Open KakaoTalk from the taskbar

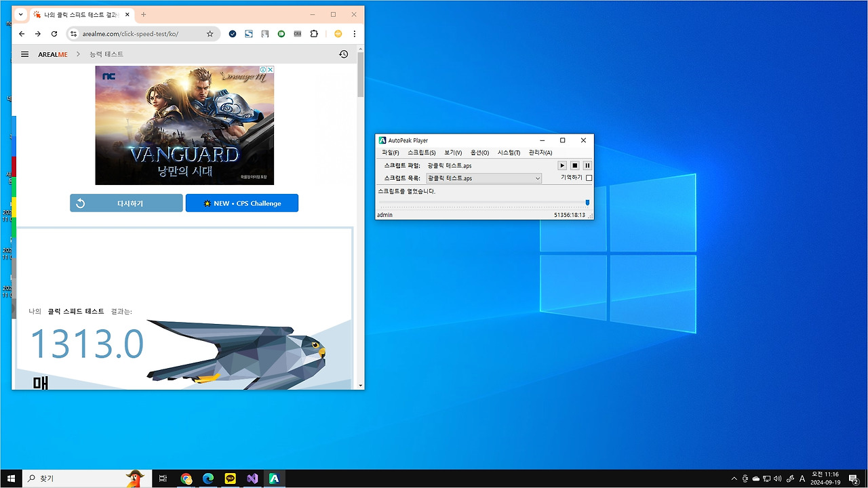[230, 479]
